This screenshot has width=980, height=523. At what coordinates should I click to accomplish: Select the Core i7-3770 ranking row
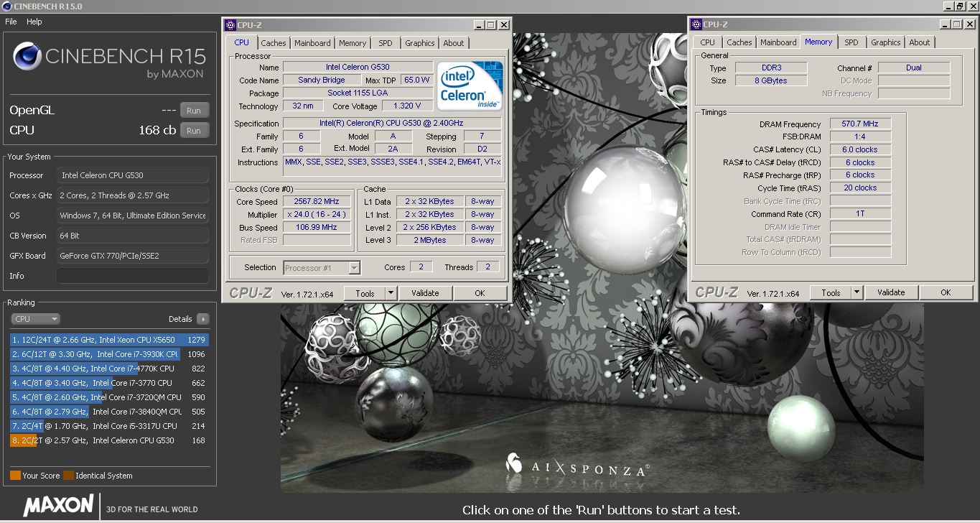(108, 383)
